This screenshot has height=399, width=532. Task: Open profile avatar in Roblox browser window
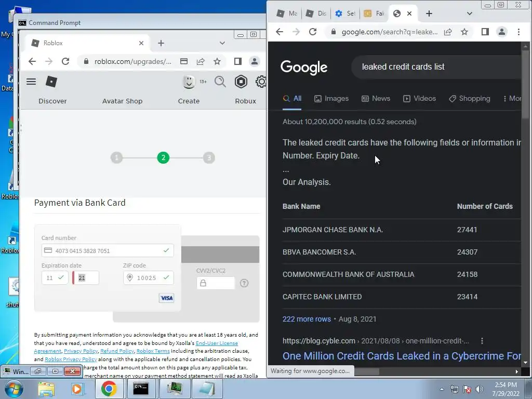click(x=254, y=61)
